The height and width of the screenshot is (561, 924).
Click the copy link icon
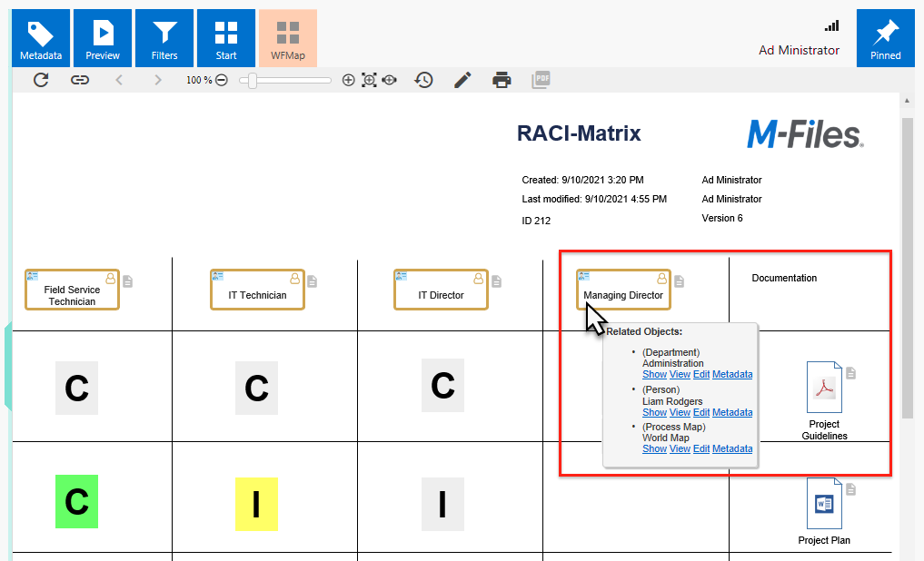(x=80, y=80)
